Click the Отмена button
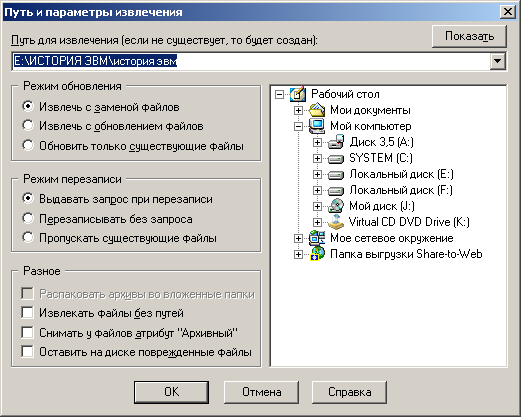Image resolution: width=521 pixels, height=417 pixels. click(x=261, y=392)
